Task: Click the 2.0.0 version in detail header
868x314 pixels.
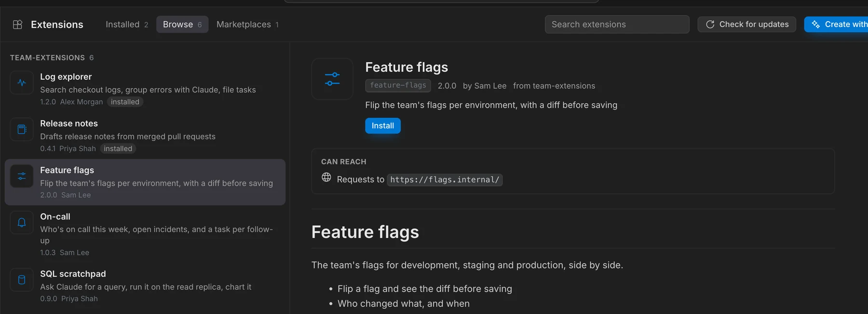Action: point(447,86)
